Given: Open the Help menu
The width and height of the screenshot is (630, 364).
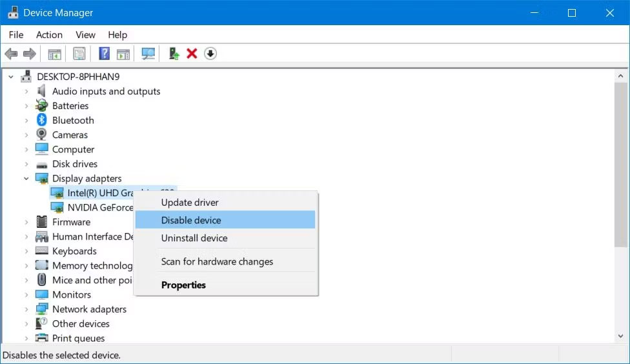Looking at the screenshot, I should pos(117,35).
